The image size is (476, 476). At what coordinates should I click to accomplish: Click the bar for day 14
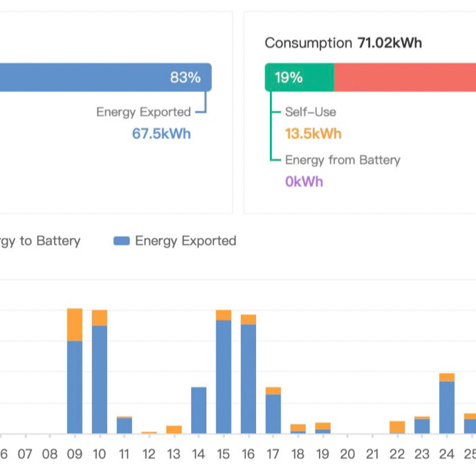pos(199,410)
